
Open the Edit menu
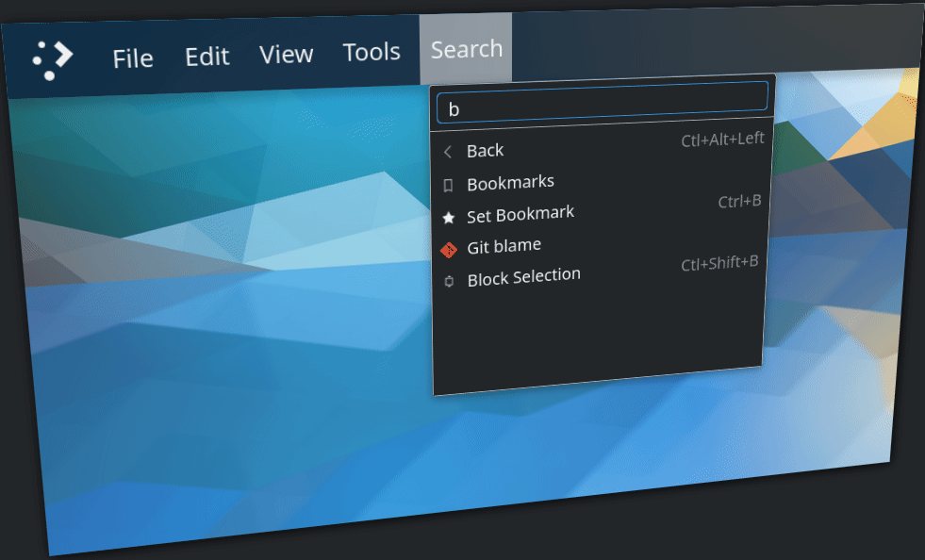pos(206,57)
